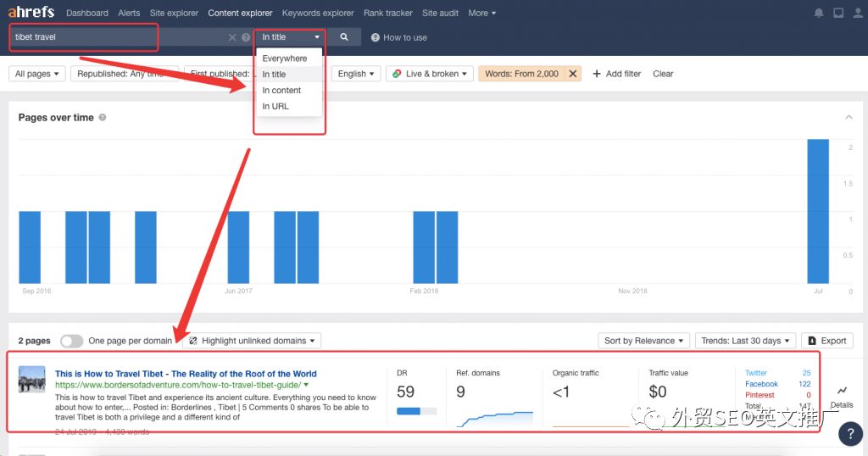
Task: Click Add filter button
Action: 617,74
